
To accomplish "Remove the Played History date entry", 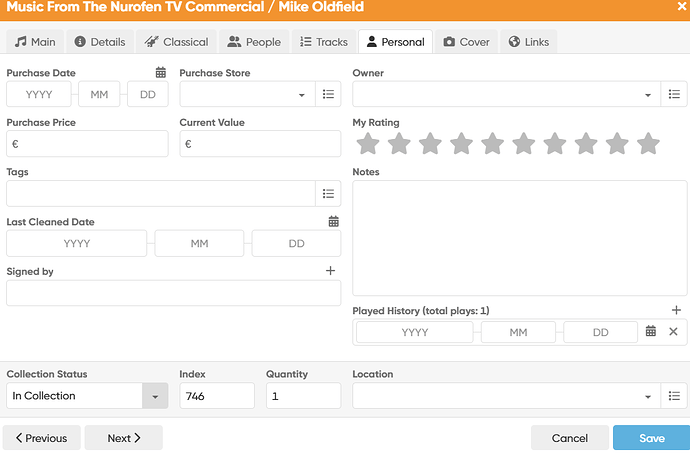I will click(x=673, y=332).
